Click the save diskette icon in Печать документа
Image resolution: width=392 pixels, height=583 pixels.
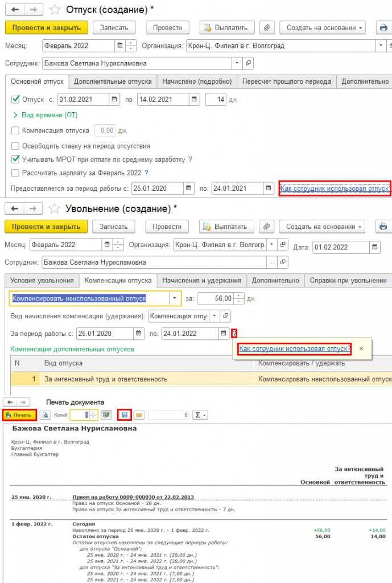coord(125,415)
